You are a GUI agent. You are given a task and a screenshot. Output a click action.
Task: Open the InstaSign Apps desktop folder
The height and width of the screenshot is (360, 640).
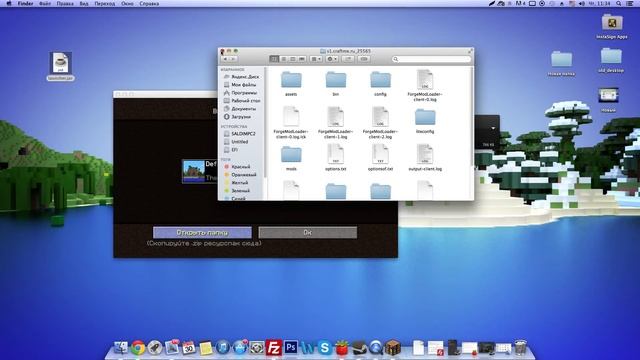(x=611, y=26)
